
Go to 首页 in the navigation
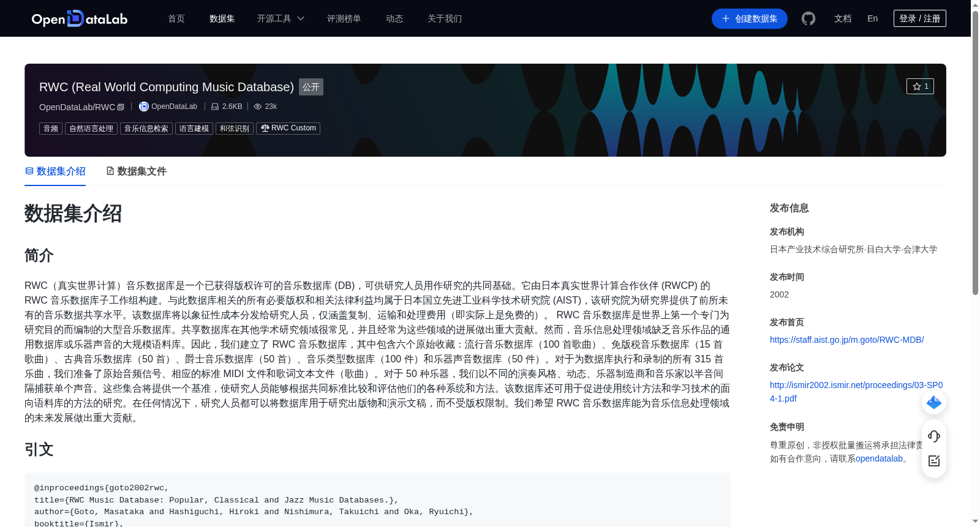click(x=176, y=18)
